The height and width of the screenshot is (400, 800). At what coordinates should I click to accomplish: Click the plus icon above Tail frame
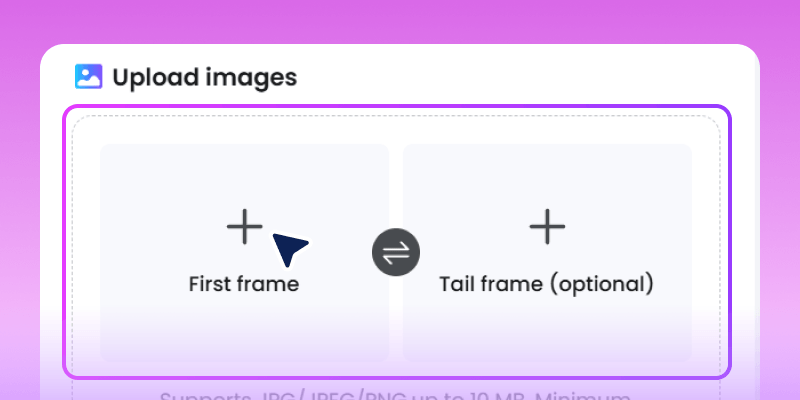[x=547, y=228]
